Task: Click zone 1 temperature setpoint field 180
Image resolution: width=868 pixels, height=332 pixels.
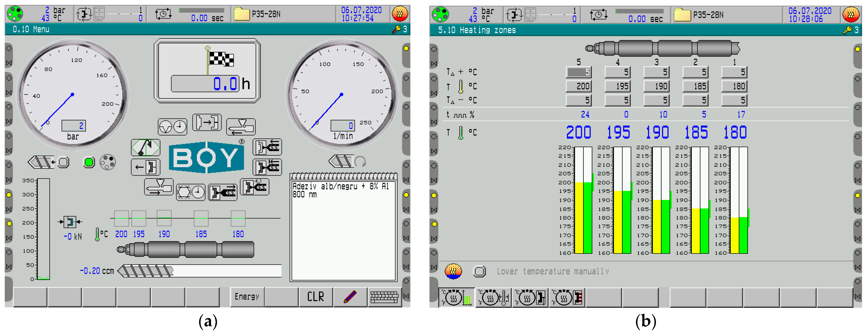Action: tap(734, 86)
